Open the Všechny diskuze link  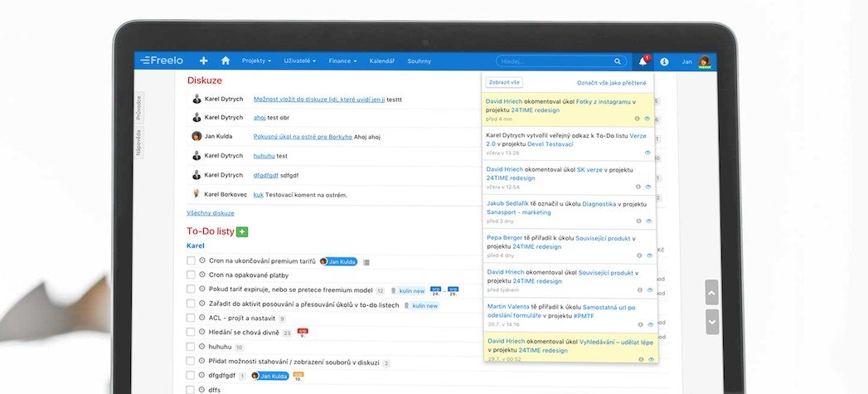click(211, 213)
